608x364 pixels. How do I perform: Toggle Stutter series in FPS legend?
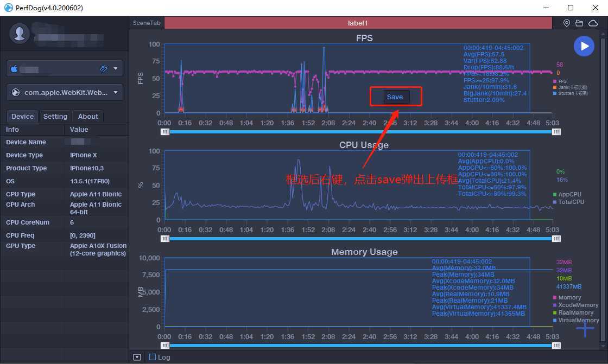tap(571, 93)
